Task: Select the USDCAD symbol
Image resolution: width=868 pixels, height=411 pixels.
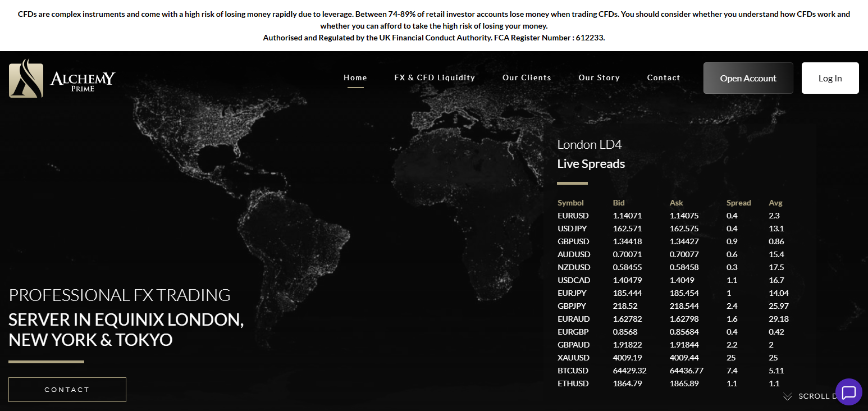Action: point(574,280)
